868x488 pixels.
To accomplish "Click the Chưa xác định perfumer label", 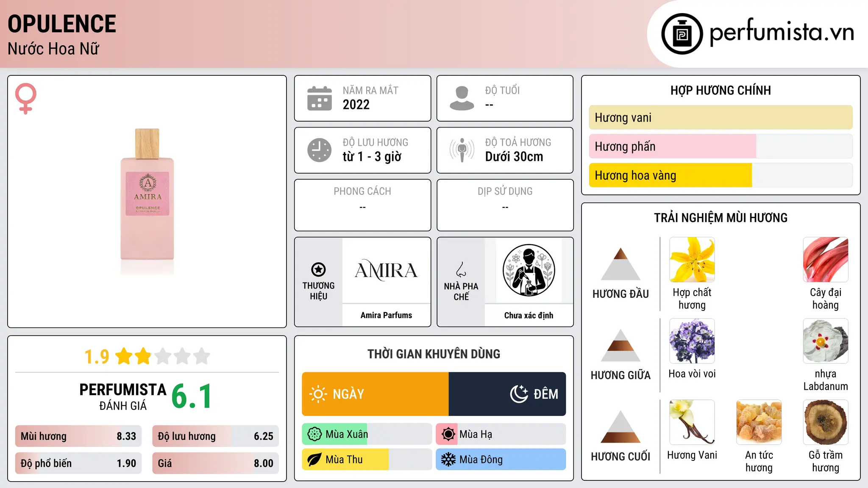I will coord(529,315).
